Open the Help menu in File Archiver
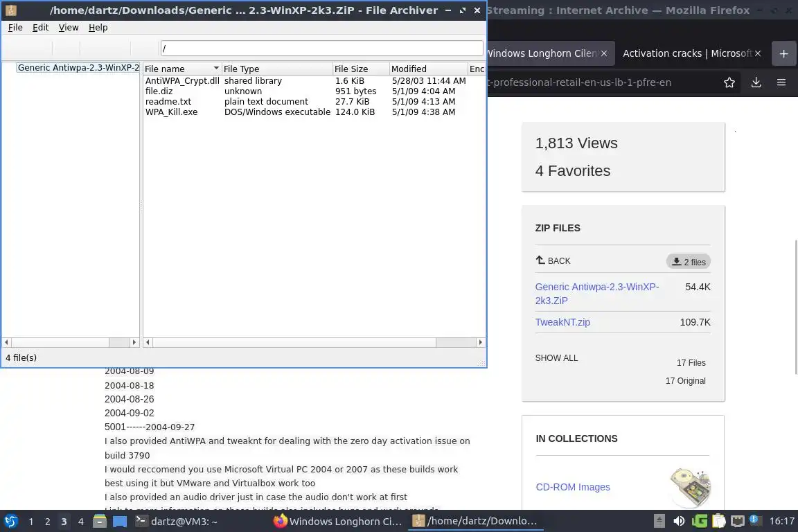Screen dimensions: 798x532 pyautogui.click(x=98, y=28)
